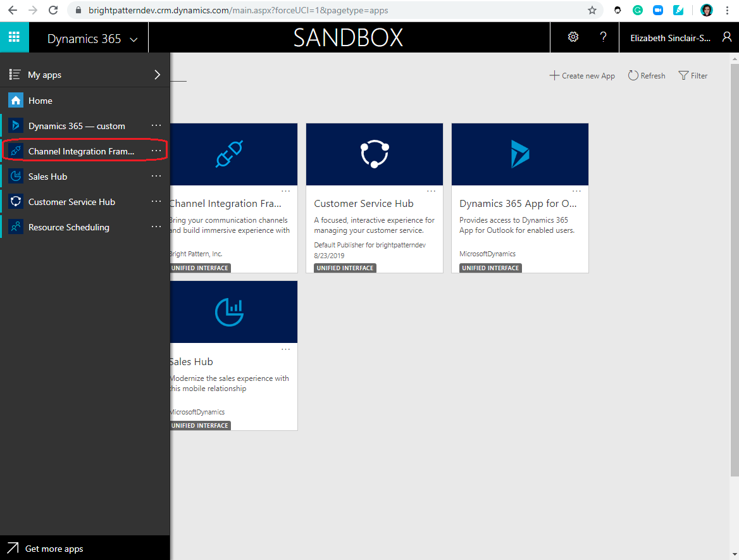Open Dynamics 365 App for O... tile image
This screenshot has width=739, height=560.
click(x=520, y=154)
